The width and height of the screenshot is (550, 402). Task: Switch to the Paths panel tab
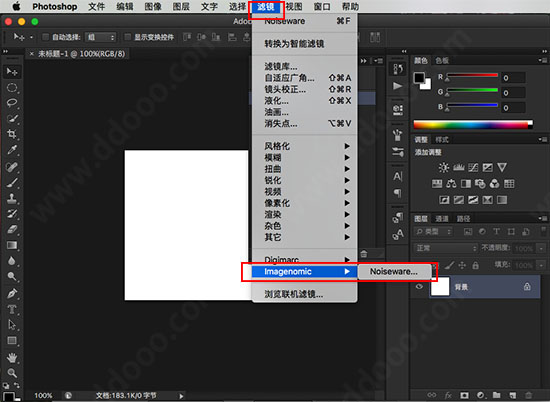pos(463,219)
